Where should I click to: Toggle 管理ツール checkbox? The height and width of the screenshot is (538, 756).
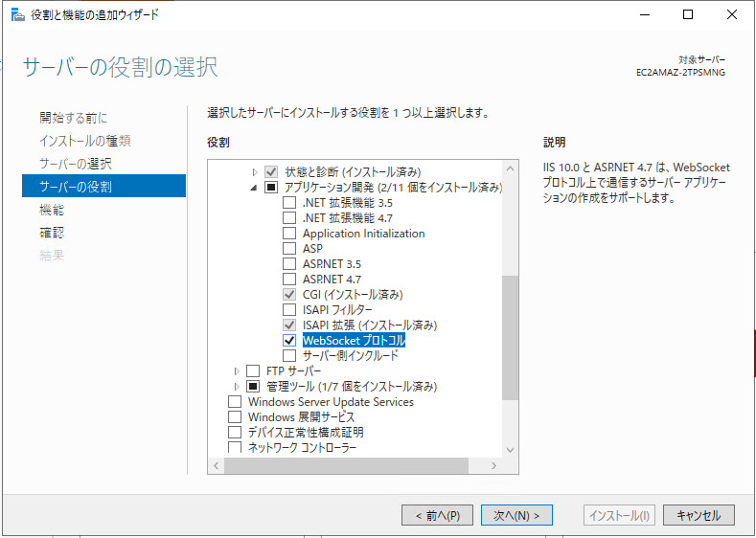coord(253,387)
